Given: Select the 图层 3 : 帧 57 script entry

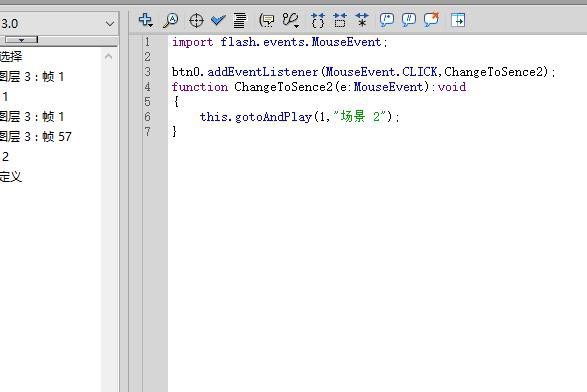Looking at the screenshot, I should point(36,137).
